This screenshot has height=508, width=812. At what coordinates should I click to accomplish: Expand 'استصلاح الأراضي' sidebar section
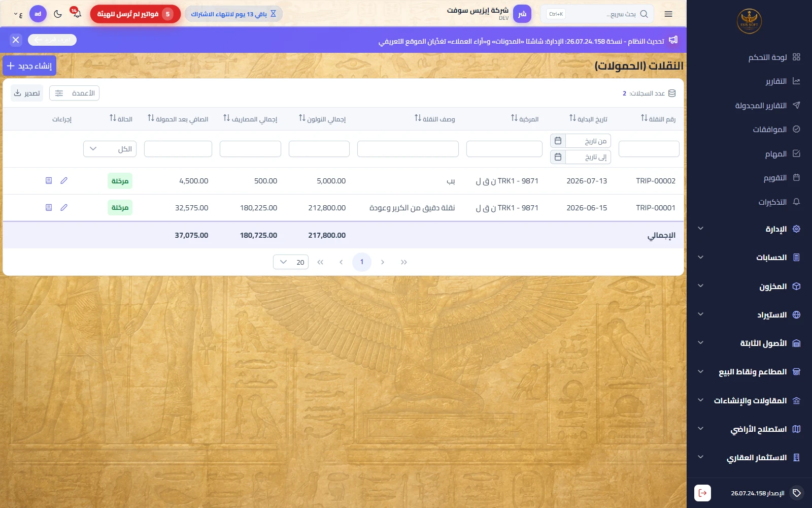coord(749,429)
